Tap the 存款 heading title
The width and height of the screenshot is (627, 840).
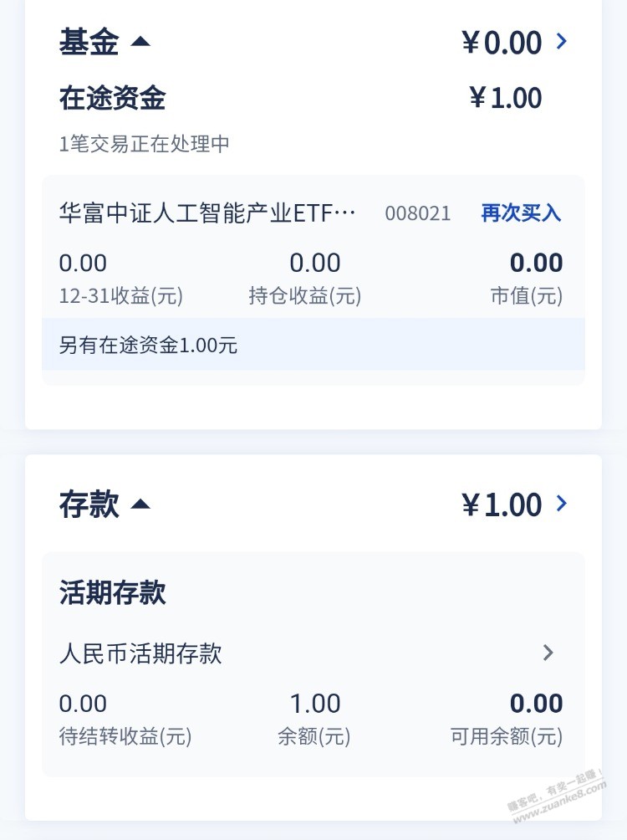point(89,505)
